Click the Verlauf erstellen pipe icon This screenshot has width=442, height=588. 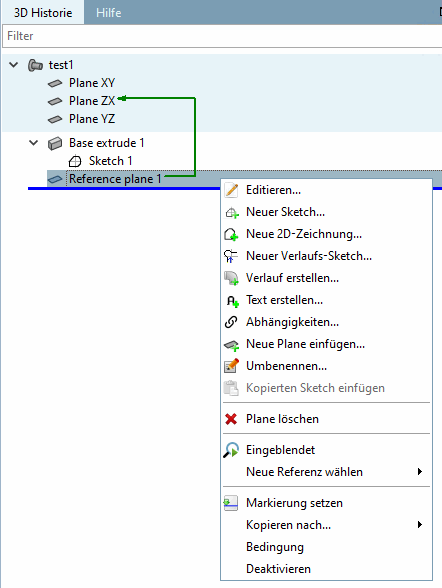(x=231, y=278)
